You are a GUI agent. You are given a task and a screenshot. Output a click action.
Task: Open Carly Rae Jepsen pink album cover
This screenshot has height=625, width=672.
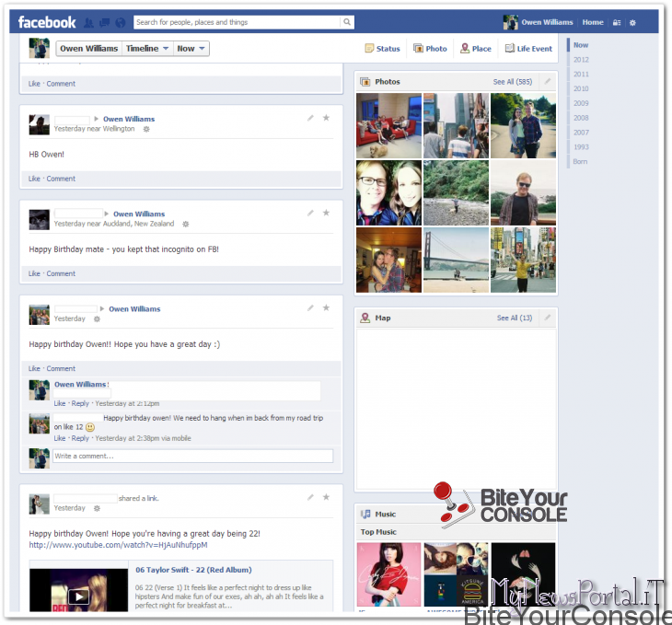coord(388,574)
